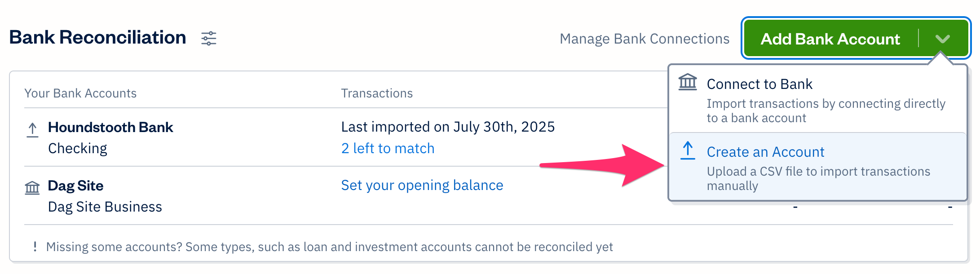Click the exclamation icon in the missing accounts notice

coord(35,247)
